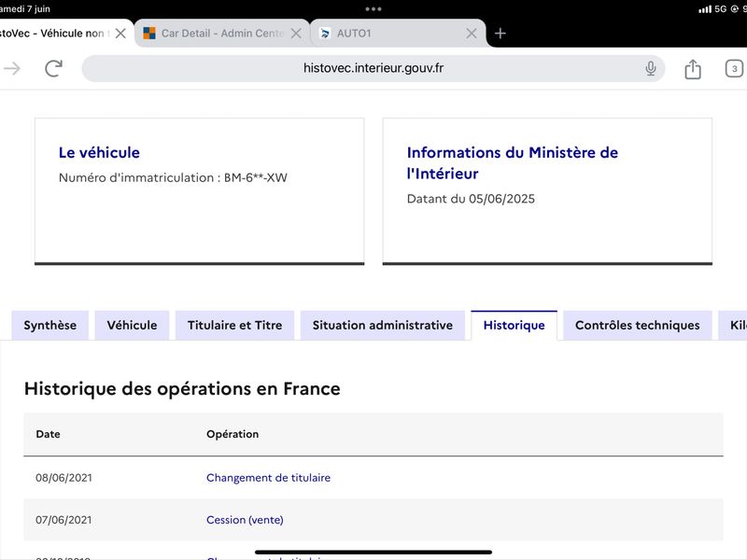Open the Contrôles techniques tab
The height and width of the screenshot is (560, 747).
638,325
